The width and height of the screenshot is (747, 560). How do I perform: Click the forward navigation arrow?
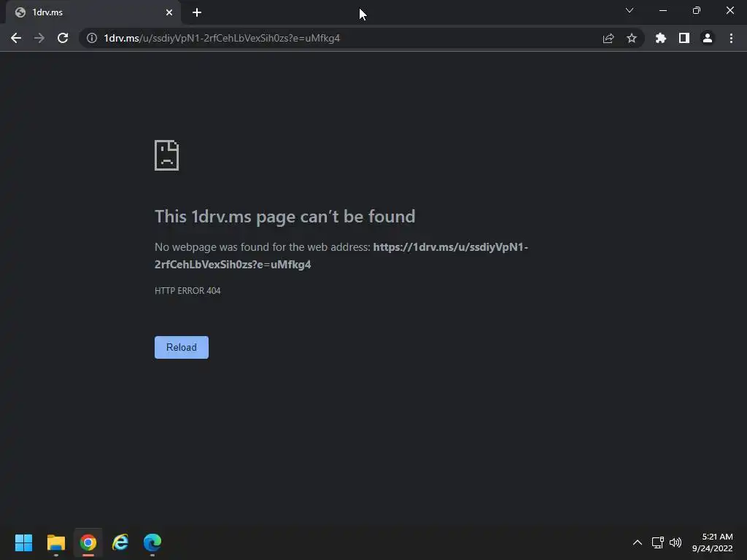(x=39, y=38)
